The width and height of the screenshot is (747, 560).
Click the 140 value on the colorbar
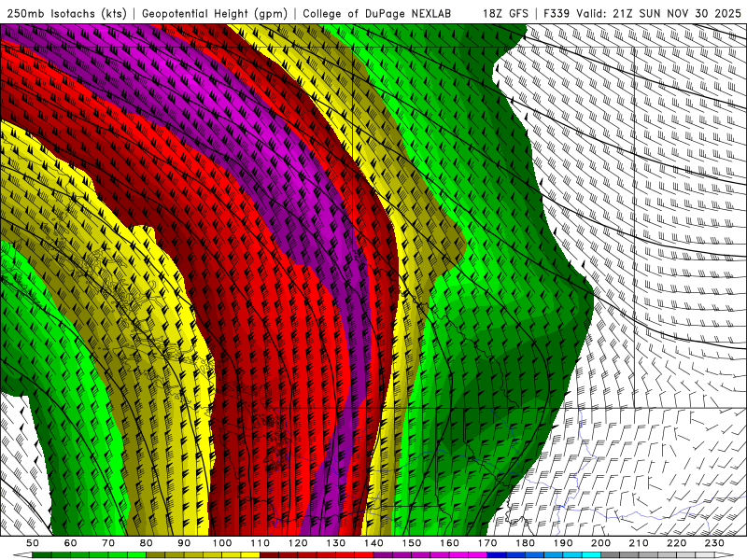tap(373, 543)
